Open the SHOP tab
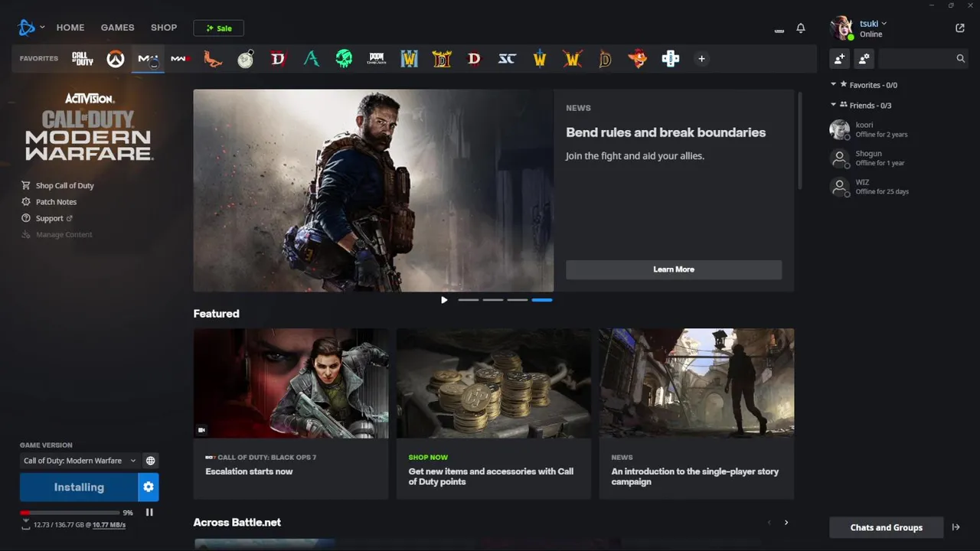The height and width of the screenshot is (551, 980). coord(164,28)
